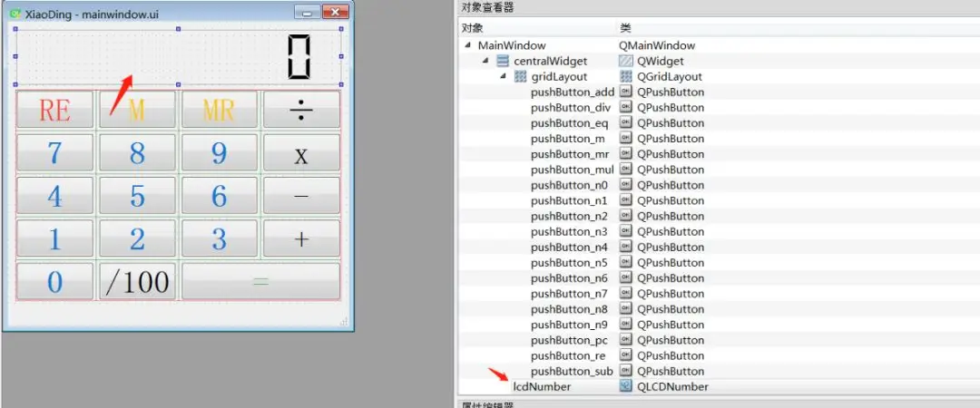Click the number 8 button
This screenshot has height=408, width=980.
137,152
